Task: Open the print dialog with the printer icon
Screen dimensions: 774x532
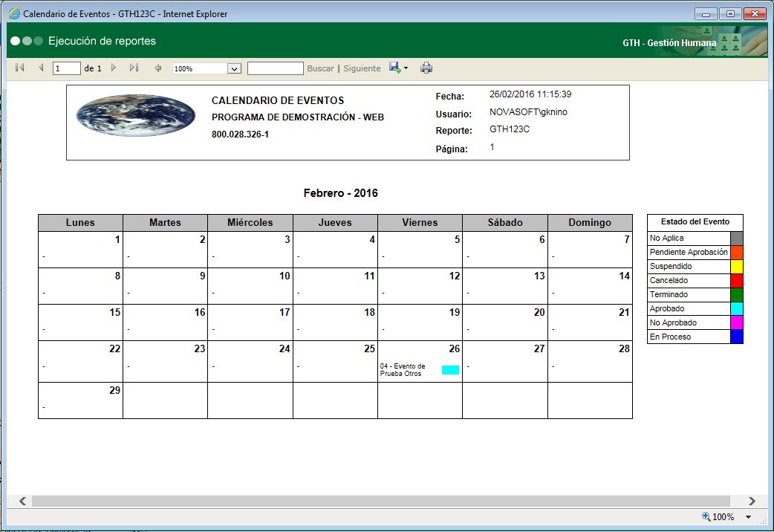Action: [x=426, y=68]
